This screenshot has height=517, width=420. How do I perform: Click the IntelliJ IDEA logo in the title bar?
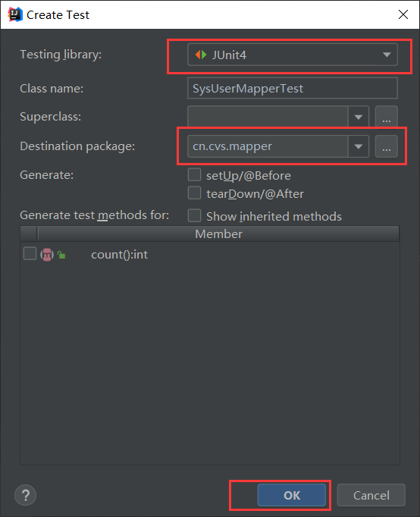point(15,14)
